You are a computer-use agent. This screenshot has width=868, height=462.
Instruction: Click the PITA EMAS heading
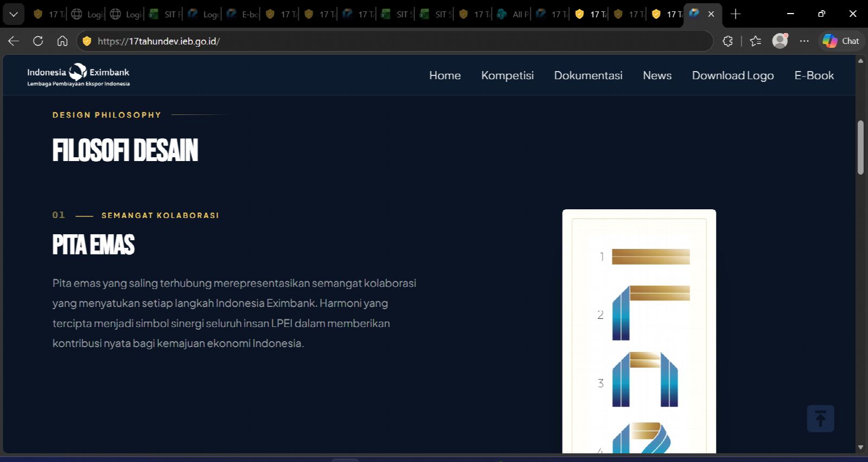(x=93, y=245)
